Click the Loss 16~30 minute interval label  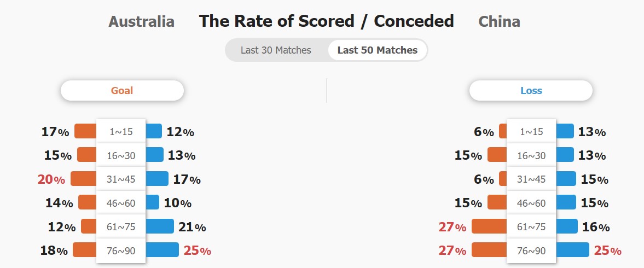[531, 155]
